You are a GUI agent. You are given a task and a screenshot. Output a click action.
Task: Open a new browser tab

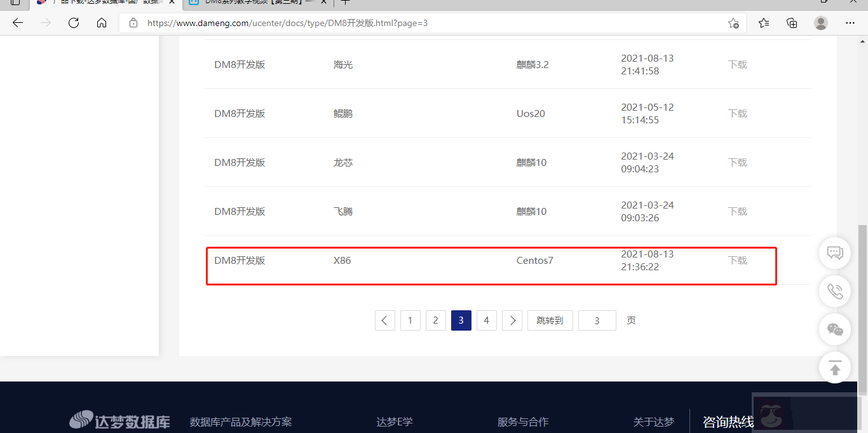345,3
